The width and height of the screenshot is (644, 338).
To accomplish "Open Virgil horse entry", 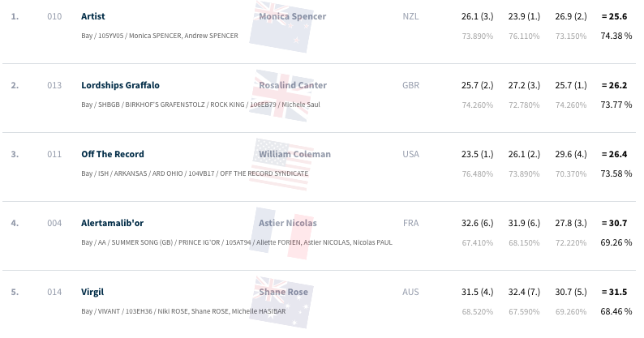I will coord(92,292).
